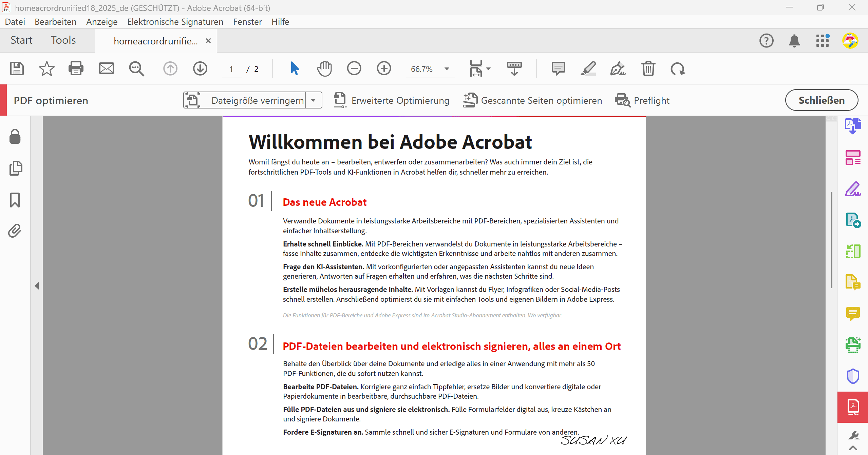The width and height of the screenshot is (868, 455).
Task: Open security lock panel in left sidebar
Action: [15, 137]
